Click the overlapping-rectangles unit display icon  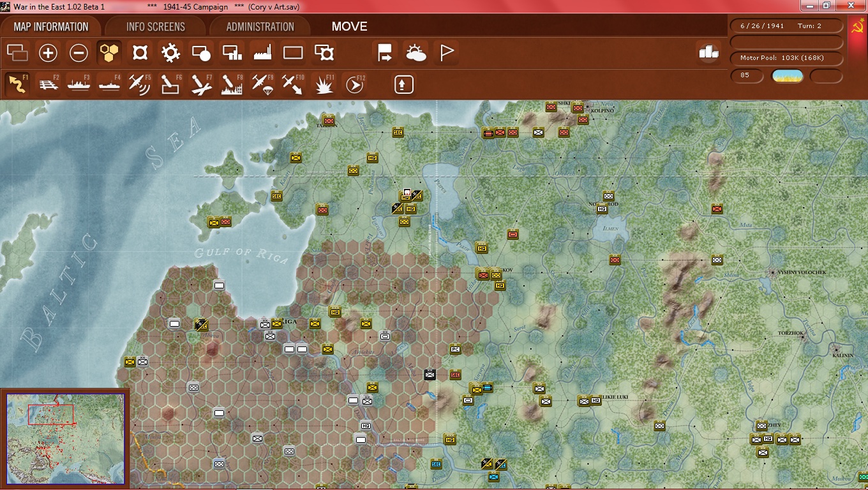point(17,52)
